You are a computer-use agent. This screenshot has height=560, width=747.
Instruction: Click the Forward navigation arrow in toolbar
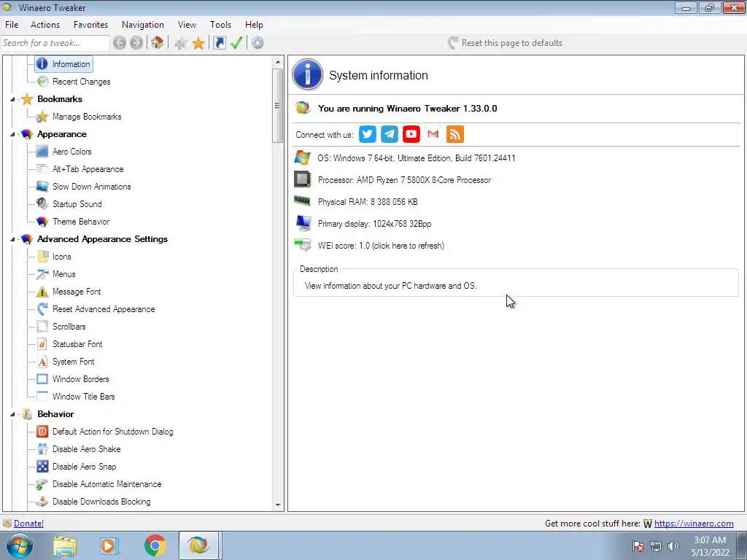pyautogui.click(x=136, y=43)
